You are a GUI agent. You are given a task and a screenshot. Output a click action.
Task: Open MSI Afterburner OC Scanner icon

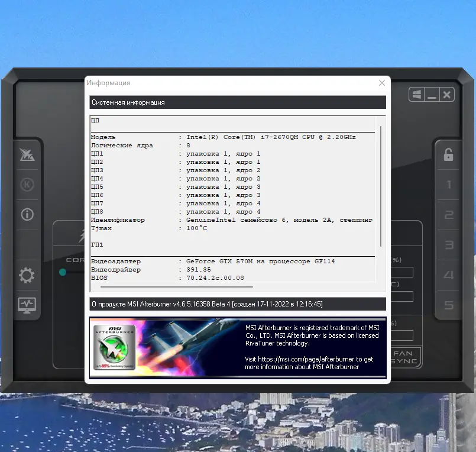coord(27,154)
